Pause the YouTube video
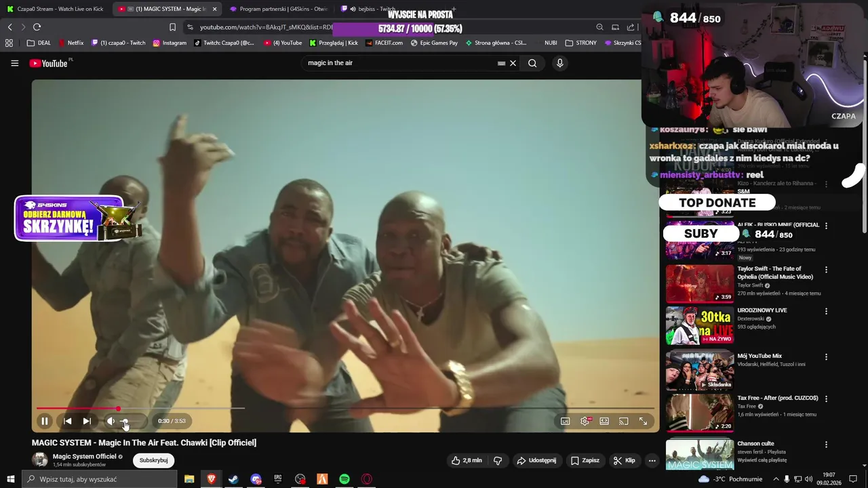This screenshot has width=868, height=488. 45,421
